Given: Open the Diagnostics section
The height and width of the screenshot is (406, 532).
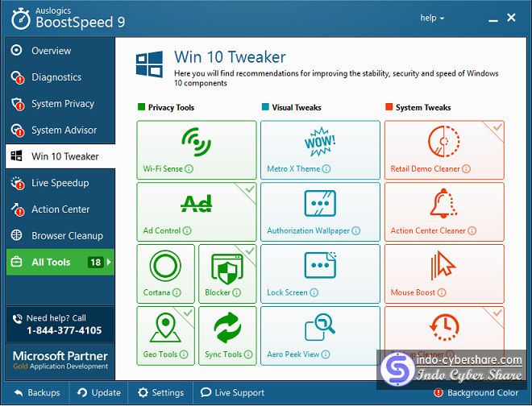Looking at the screenshot, I should (60, 77).
